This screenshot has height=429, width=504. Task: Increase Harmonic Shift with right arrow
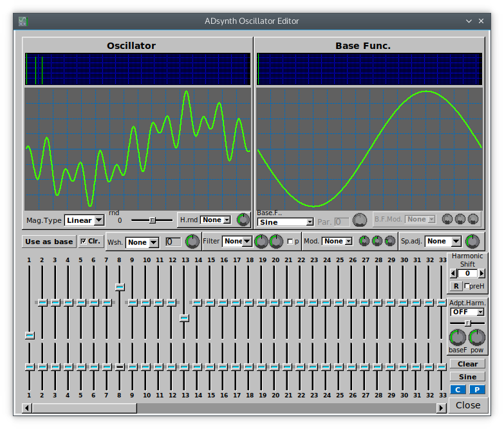click(481, 273)
